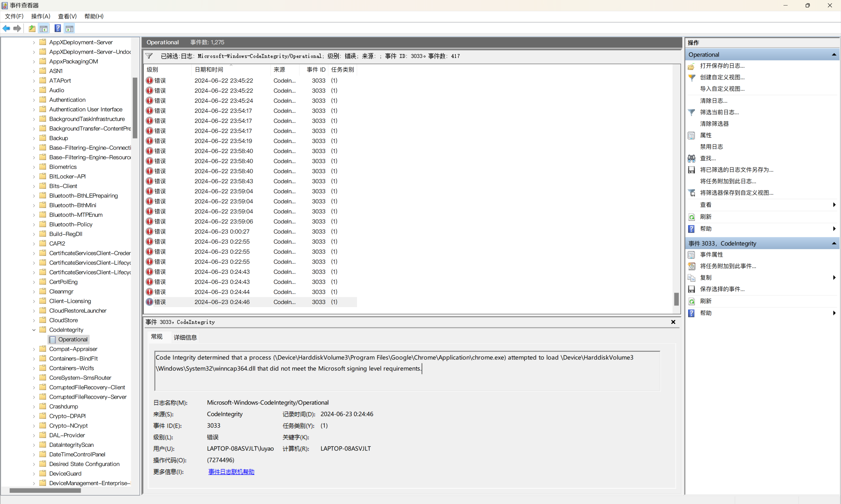Open the Copy submenu arrow
The height and width of the screenshot is (504, 841).
(x=834, y=278)
